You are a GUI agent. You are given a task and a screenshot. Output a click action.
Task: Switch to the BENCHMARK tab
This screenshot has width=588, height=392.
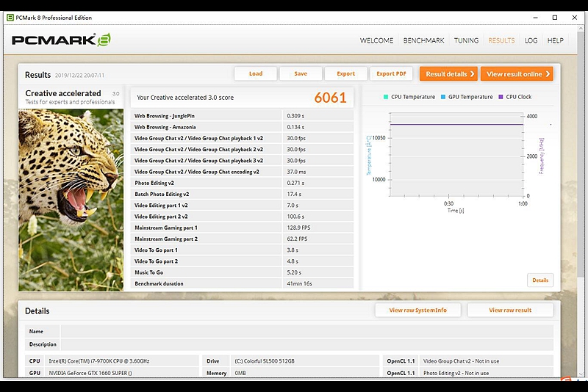[423, 40]
